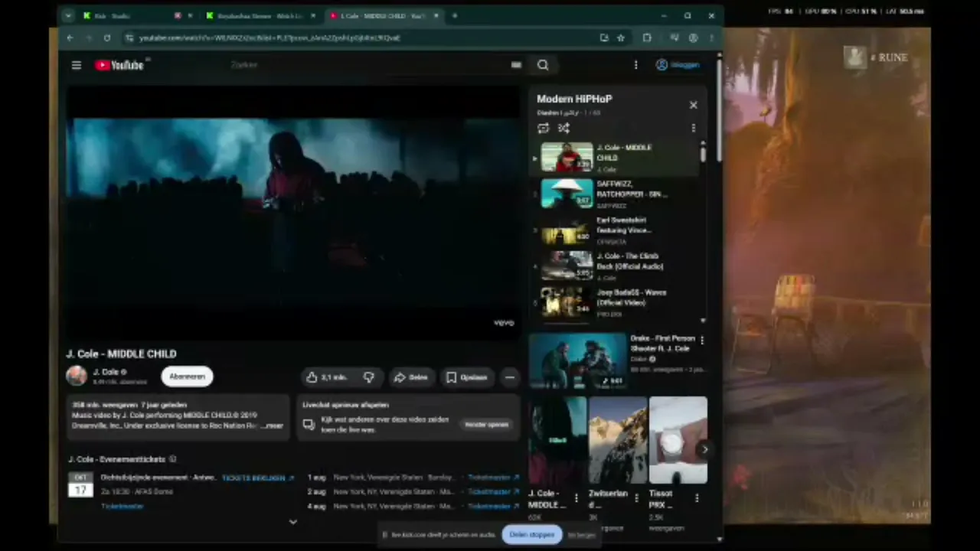The width and height of the screenshot is (980, 551).
Task: Click the Delen share button
Action: coord(411,377)
